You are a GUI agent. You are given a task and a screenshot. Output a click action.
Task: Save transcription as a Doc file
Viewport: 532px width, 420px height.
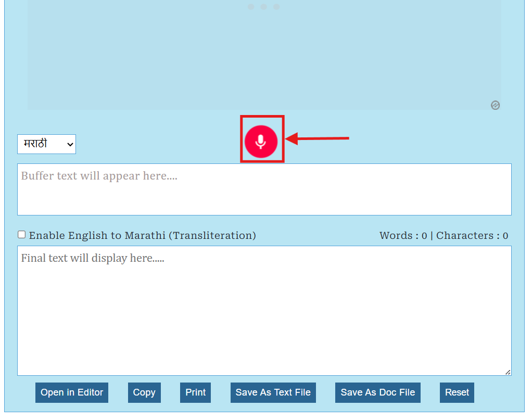[377, 392]
